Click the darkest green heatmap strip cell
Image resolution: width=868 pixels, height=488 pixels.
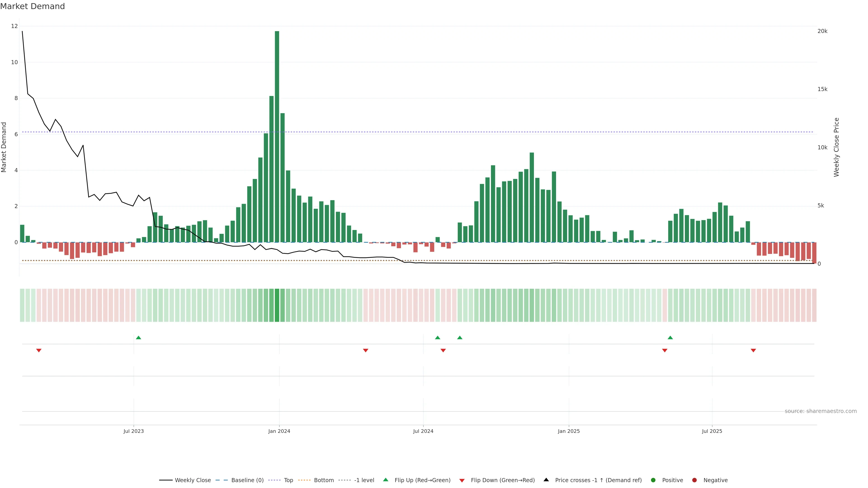tap(277, 305)
